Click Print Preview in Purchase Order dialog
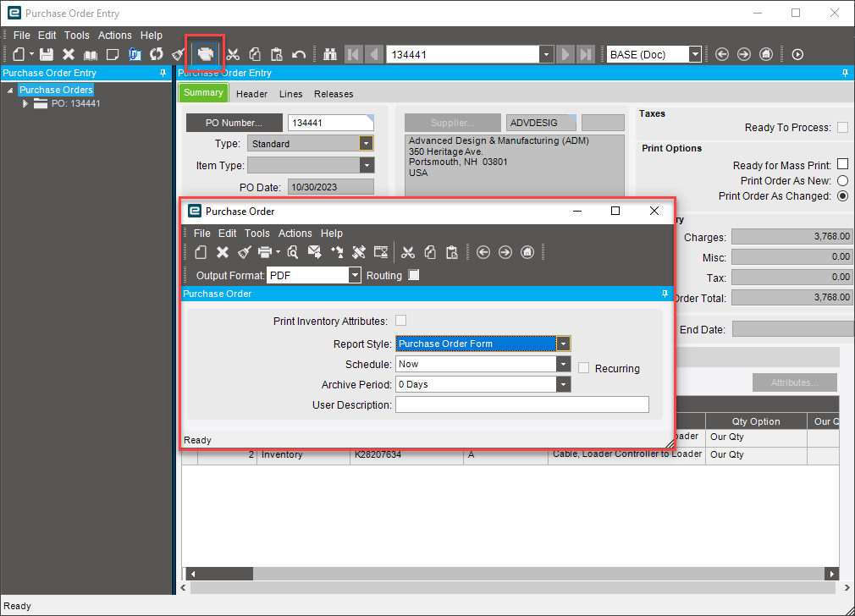855x616 pixels. (x=292, y=252)
